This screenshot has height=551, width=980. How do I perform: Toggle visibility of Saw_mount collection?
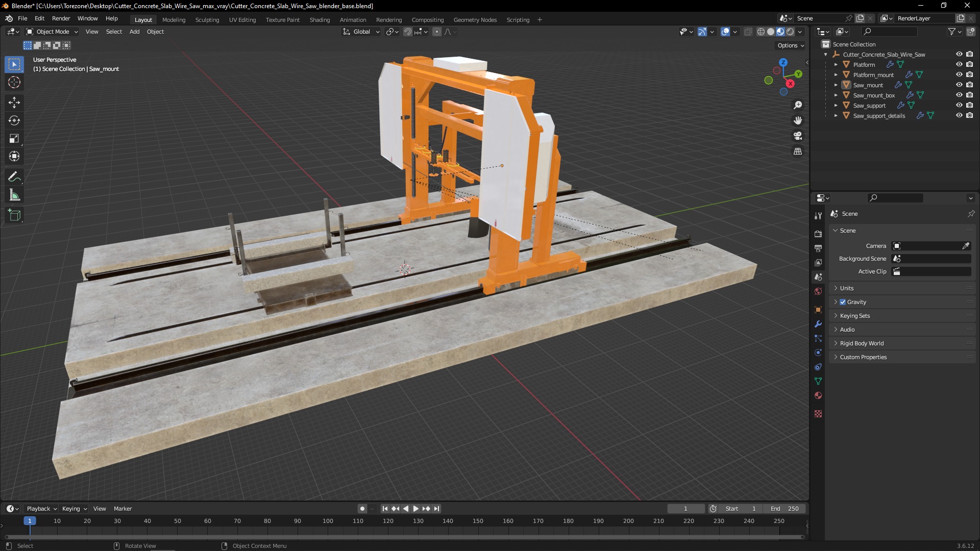pyautogui.click(x=959, y=85)
